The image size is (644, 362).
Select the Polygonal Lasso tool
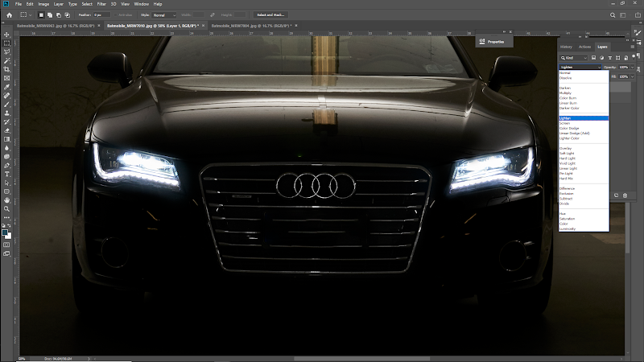click(x=6, y=51)
